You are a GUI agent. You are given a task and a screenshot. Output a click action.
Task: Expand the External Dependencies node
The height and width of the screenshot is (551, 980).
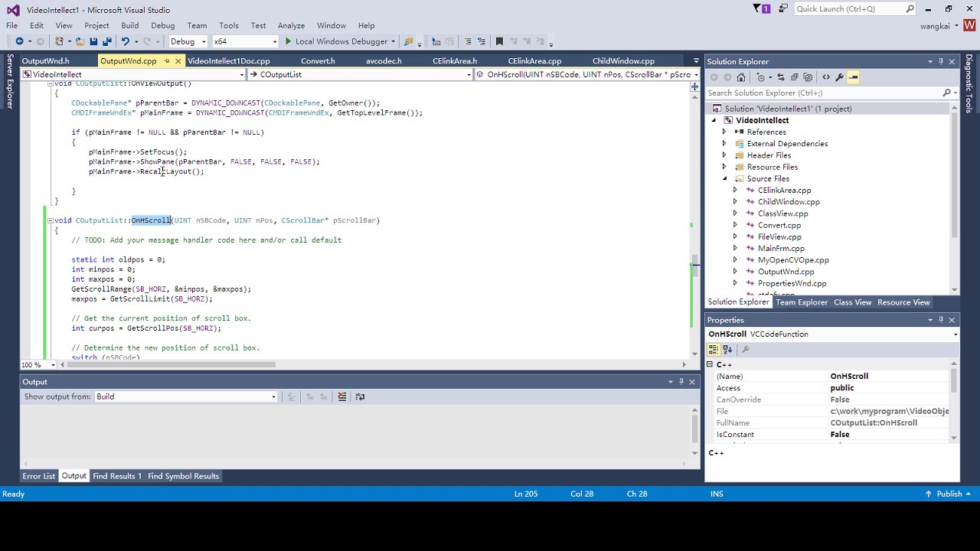724,144
